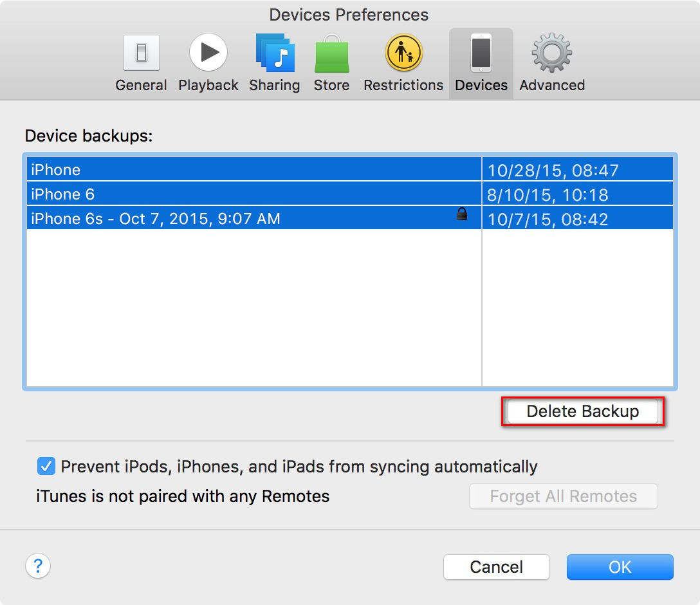Screen dimensions: 700x605
Task: Click the Forget All Remotes button
Action: (563, 496)
